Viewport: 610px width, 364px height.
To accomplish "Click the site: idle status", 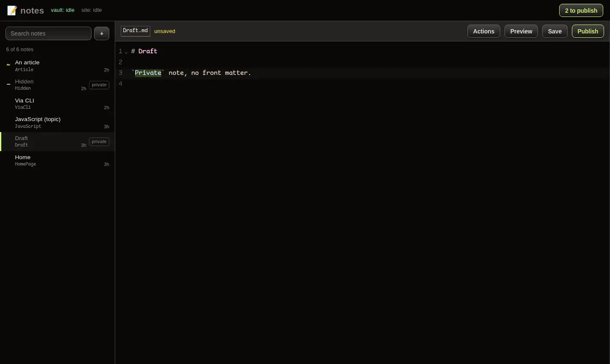I will click(91, 10).
